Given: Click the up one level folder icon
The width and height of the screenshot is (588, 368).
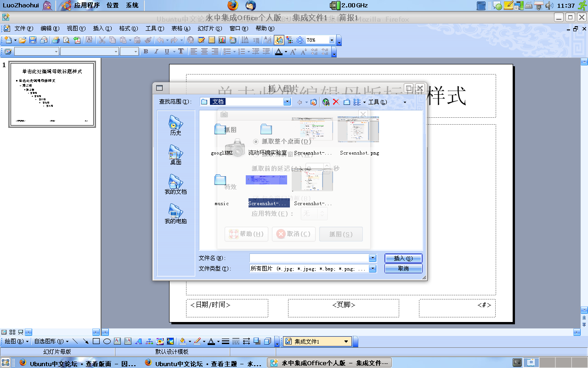Looking at the screenshot, I should pos(313,102).
